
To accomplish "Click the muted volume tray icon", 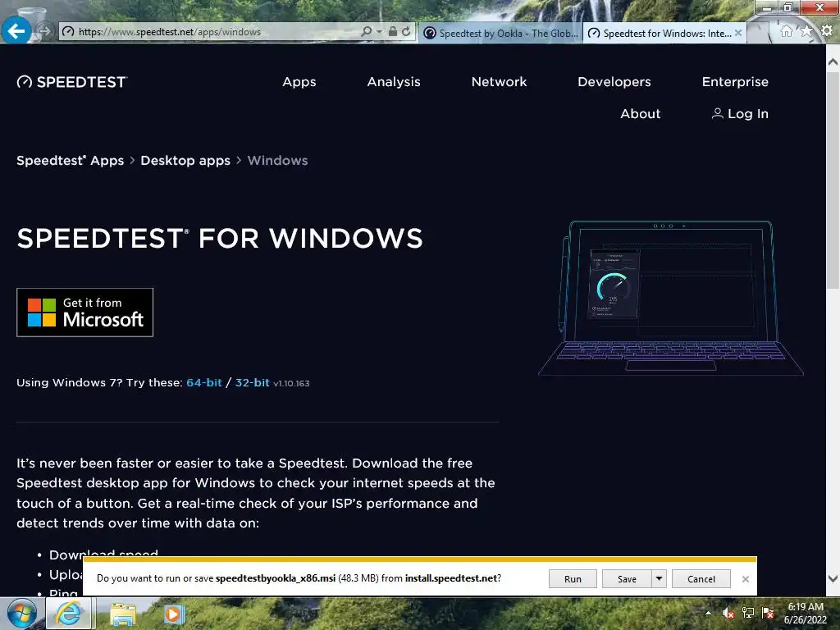I will click(728, 613).
